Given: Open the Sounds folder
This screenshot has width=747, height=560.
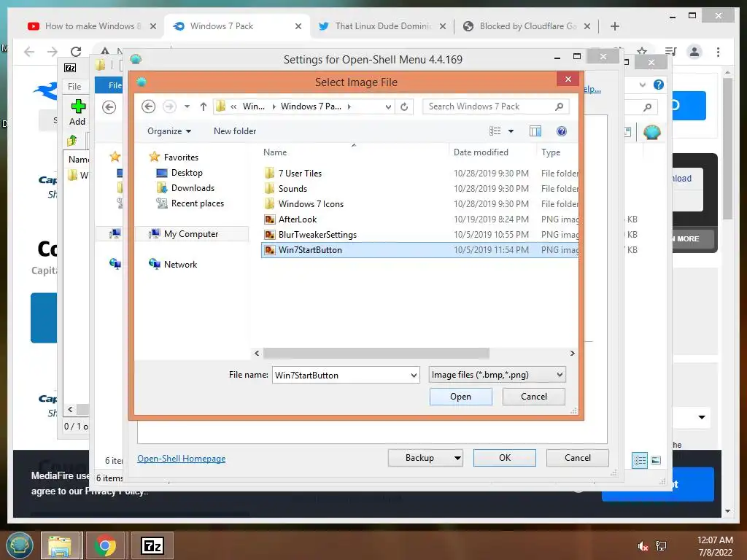Looking at the screenshot, I should click(x=293, y=189).
